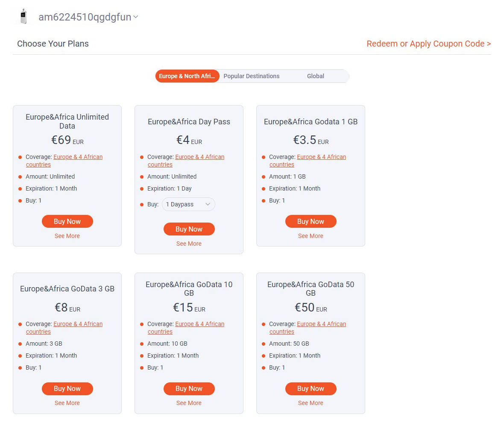Open coverage countries link for Godata 1 GB
Image resolution: width=504 pixels, height=423 pixels.
tap(308, 161)
